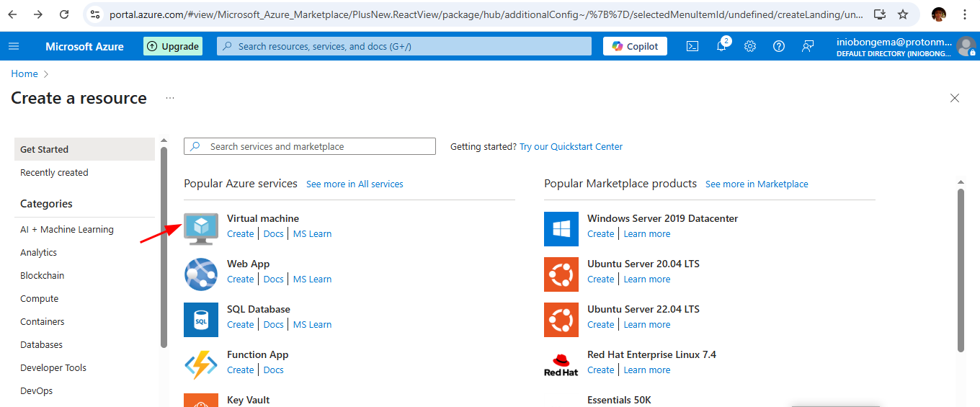Open portal settings gear
The image size is (980, 407).
coord(750,46)
